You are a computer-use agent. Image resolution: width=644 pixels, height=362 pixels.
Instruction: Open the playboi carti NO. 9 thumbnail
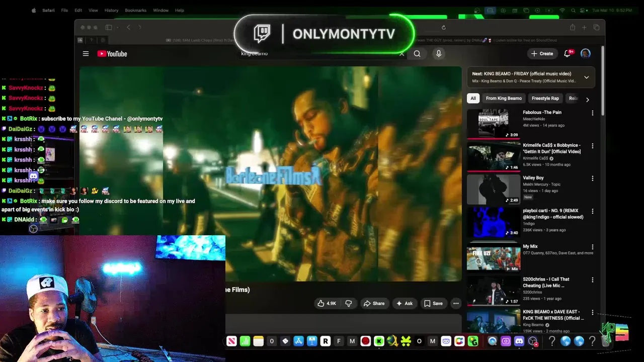494,222
